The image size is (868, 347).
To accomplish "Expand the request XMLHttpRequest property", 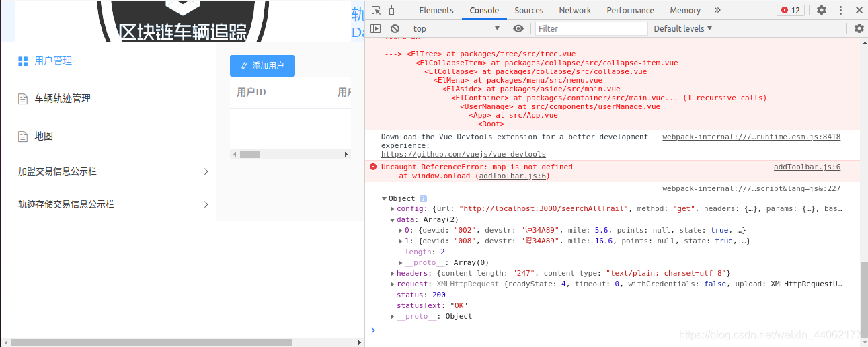I will click(x=393, y=284).
